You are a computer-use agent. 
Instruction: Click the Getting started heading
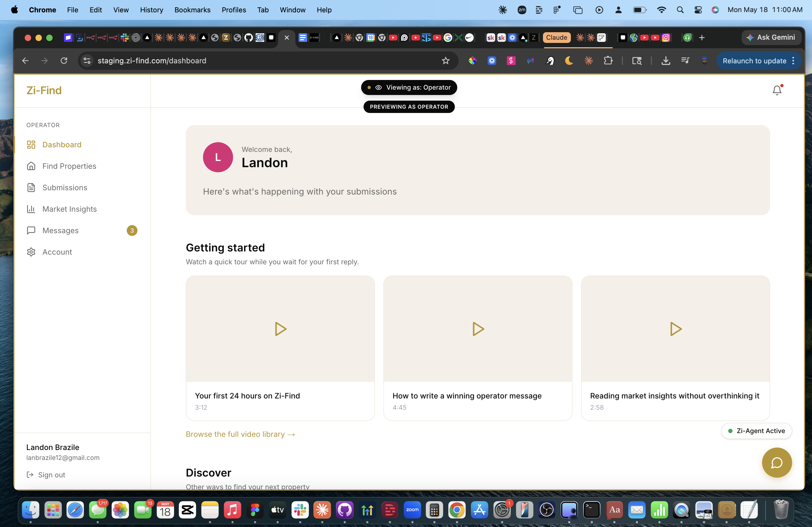pyautogui.click(x=225, y=247)
